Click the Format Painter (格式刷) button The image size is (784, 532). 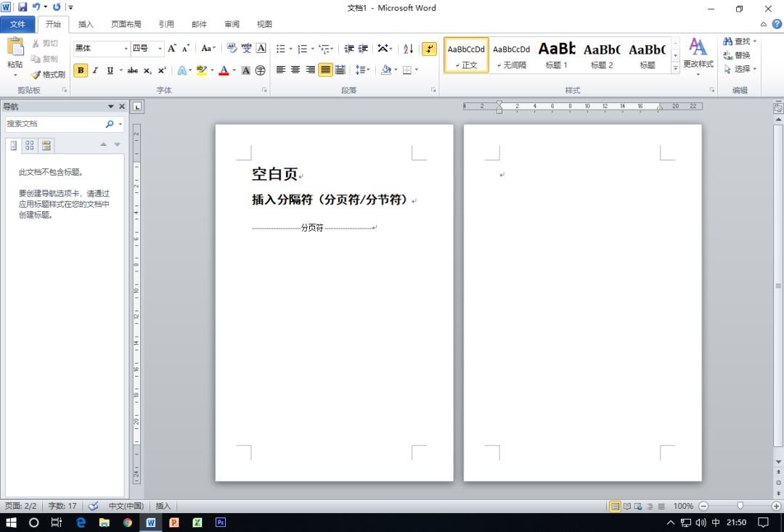pyautogui.click(x=48, y=74)
